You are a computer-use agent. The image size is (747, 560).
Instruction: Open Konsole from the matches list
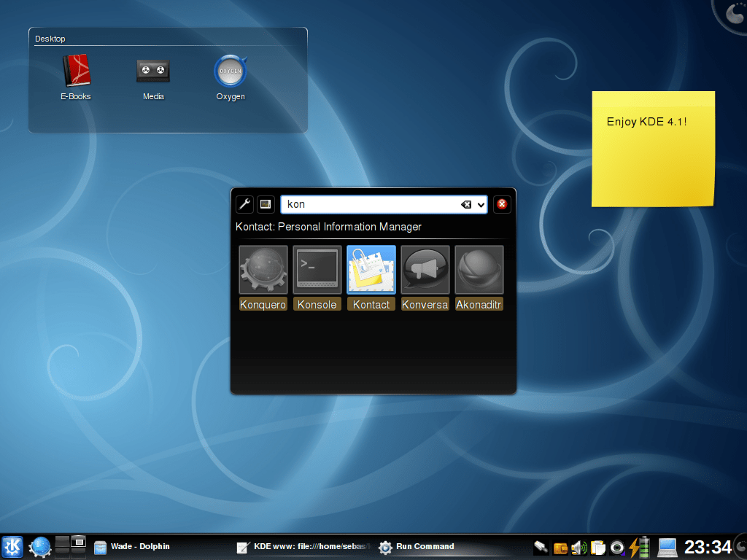(x=317, y=269)
